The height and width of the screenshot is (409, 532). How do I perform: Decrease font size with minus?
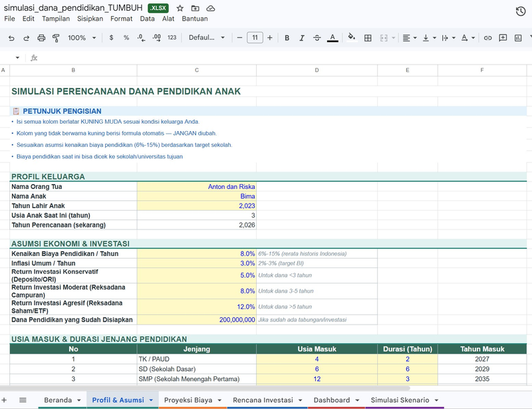(239, 38)
